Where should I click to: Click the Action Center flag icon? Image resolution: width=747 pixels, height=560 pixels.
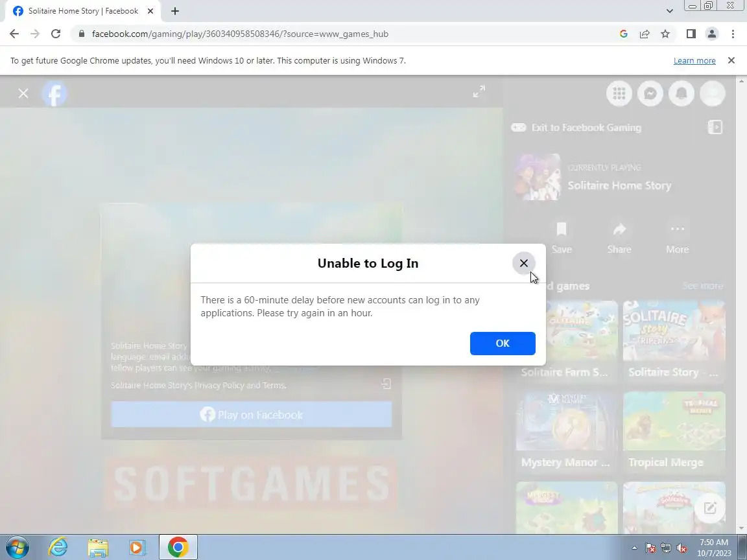coord(650,548)
